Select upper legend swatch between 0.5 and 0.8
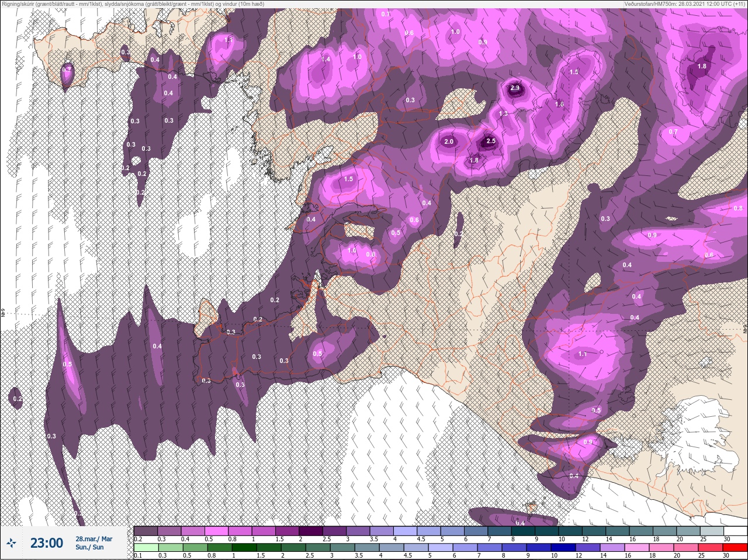748x560 pixels. 217,531
